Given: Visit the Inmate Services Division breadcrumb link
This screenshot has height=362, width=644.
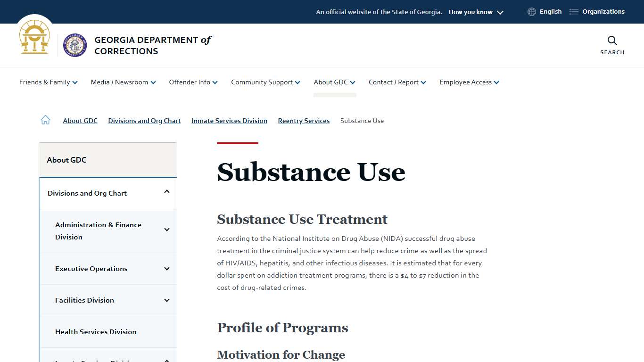Looking at the screenshot, I should (x=229, y=121).
